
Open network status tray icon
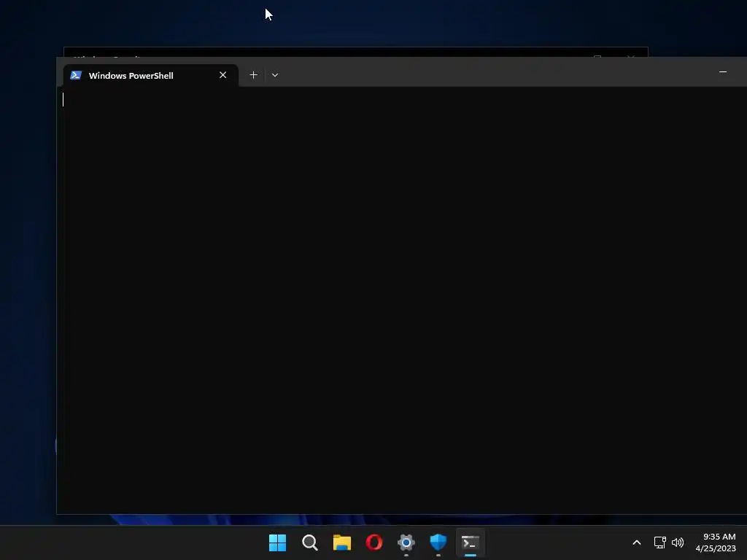(659, 542)
